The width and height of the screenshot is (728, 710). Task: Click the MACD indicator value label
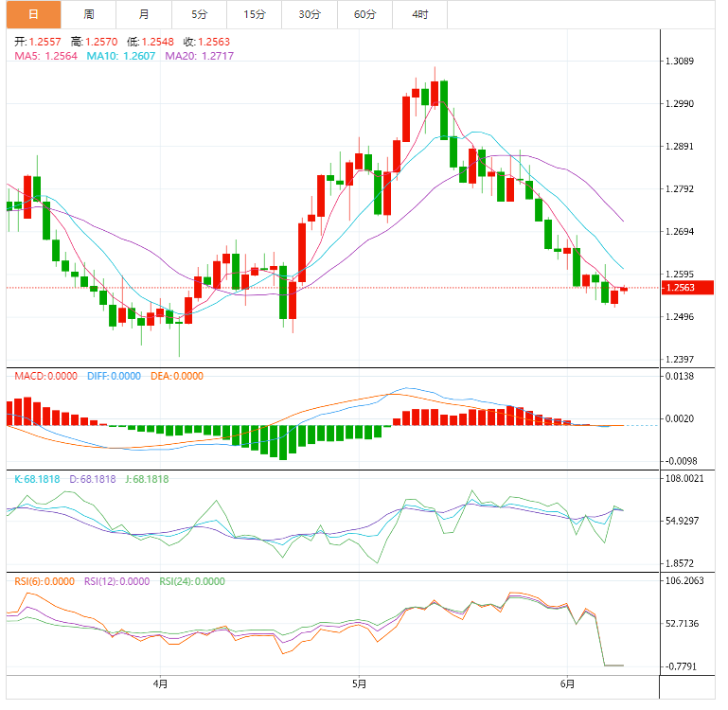pos(45,376)
